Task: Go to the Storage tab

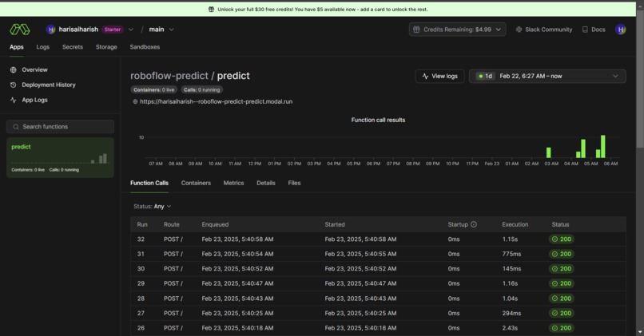Action: tap(106, 47)
